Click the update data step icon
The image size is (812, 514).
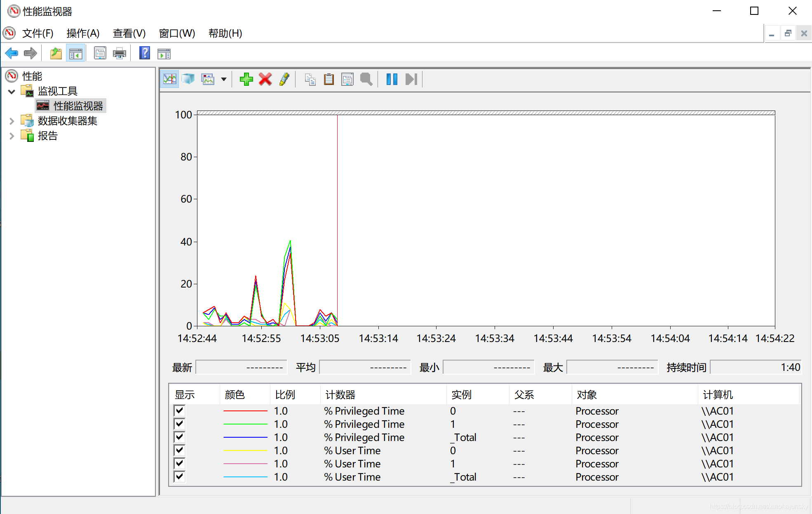tap(411, 79)
